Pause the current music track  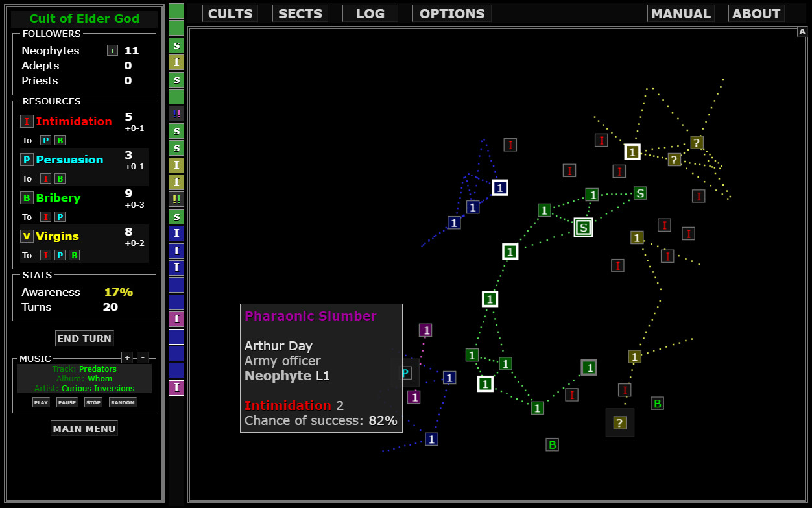click(67, 402)
